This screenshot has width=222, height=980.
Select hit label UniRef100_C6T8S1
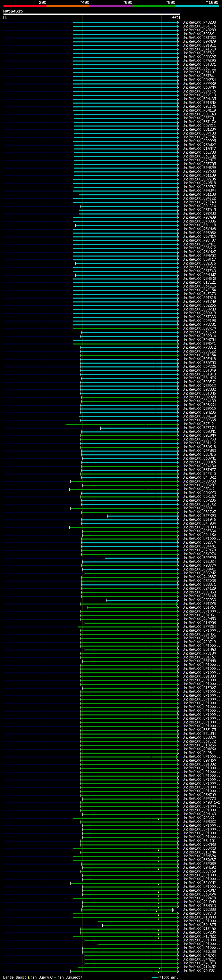coord(199,64)
